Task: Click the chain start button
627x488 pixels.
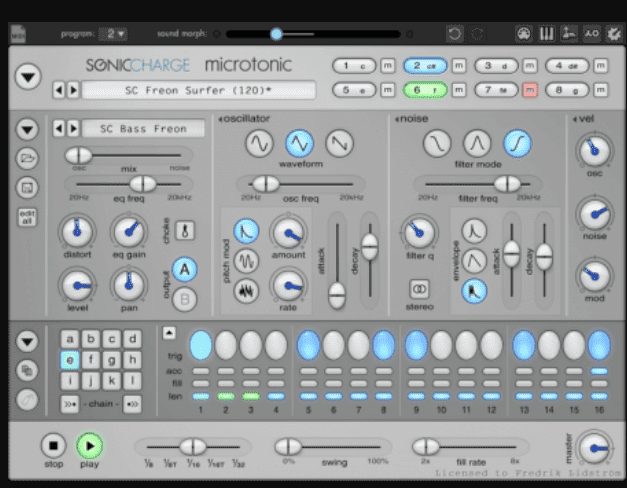Action: click(x=70, y=404)
